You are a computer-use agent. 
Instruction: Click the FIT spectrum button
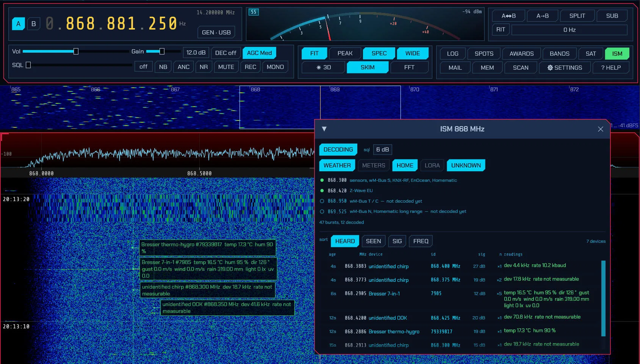click(x=314, y=53)
